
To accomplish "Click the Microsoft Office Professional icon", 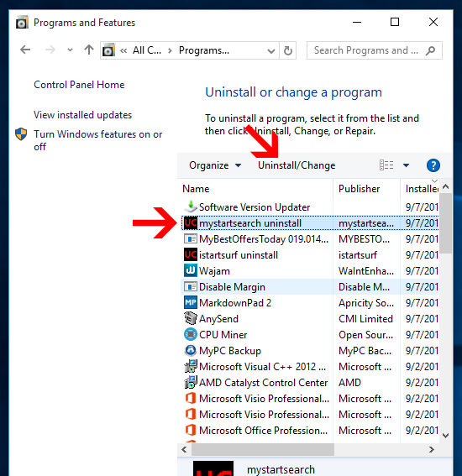I will point(191,430).
